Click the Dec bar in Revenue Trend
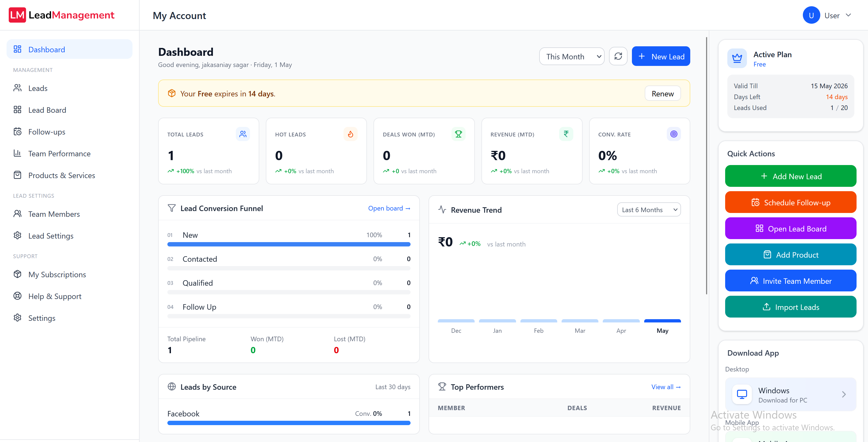The image size is (868, 442). [x=456, y=321]
